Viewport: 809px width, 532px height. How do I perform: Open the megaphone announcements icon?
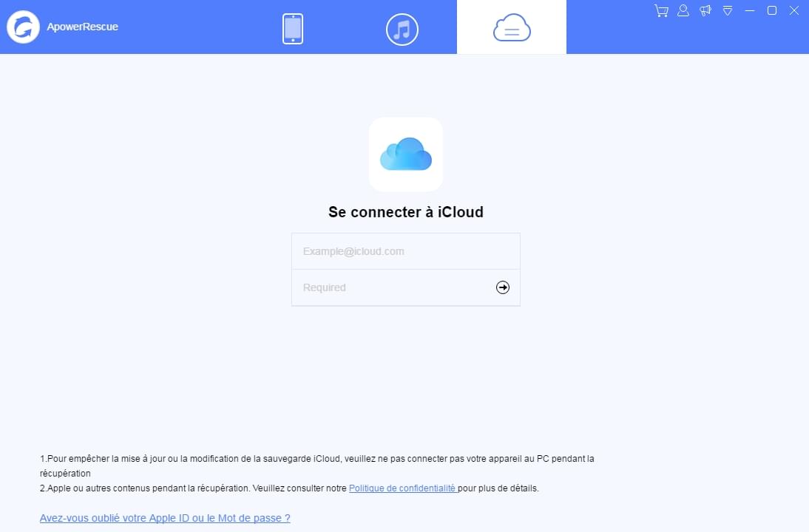(x=705, y=10)
